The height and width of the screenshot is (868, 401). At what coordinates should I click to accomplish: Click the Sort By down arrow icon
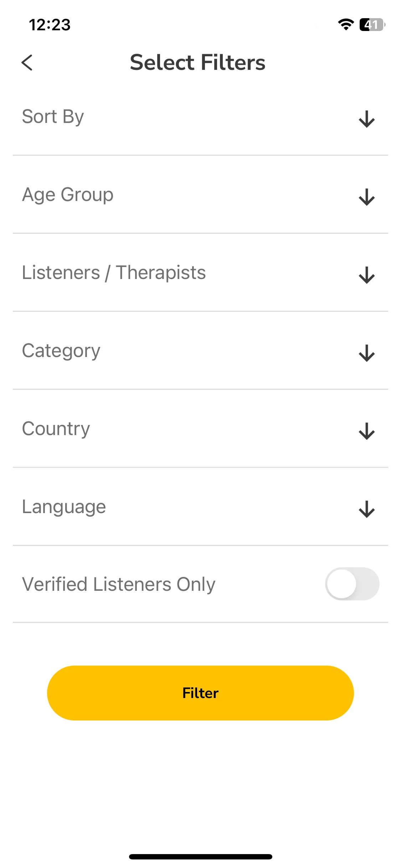click(367, 119)
